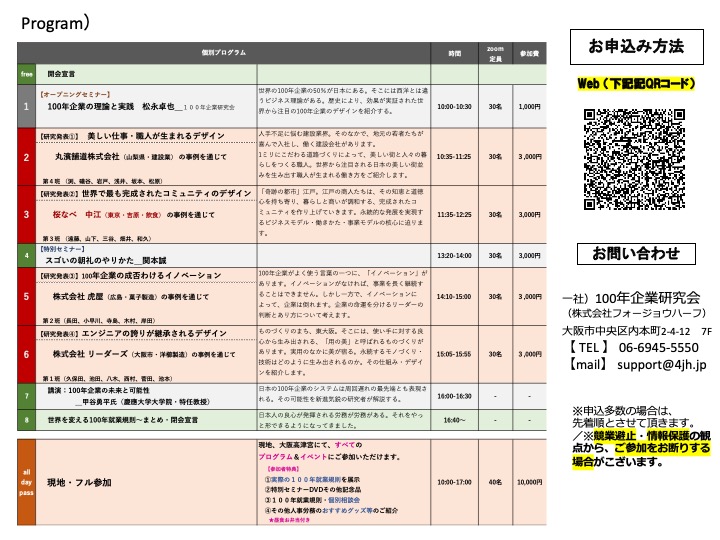Click the 40名 capacity cell
Viewport: 720px width, 540px height.
(x=495, y=482)
